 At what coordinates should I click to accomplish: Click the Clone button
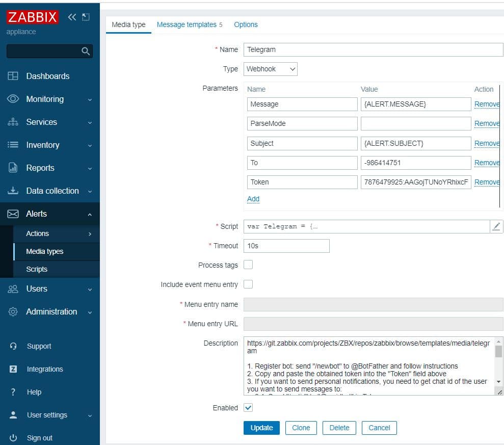coord(301,428)
